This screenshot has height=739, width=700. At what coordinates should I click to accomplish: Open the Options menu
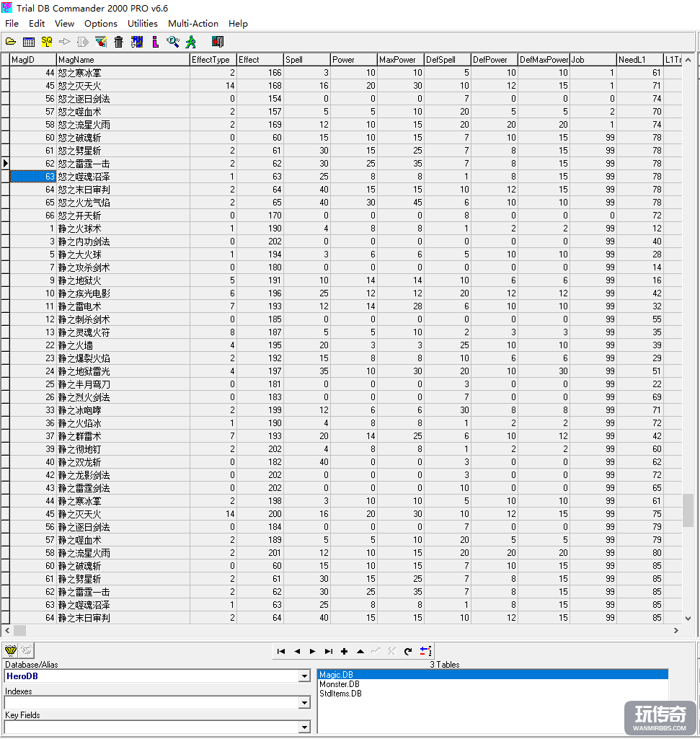[101, 24]
